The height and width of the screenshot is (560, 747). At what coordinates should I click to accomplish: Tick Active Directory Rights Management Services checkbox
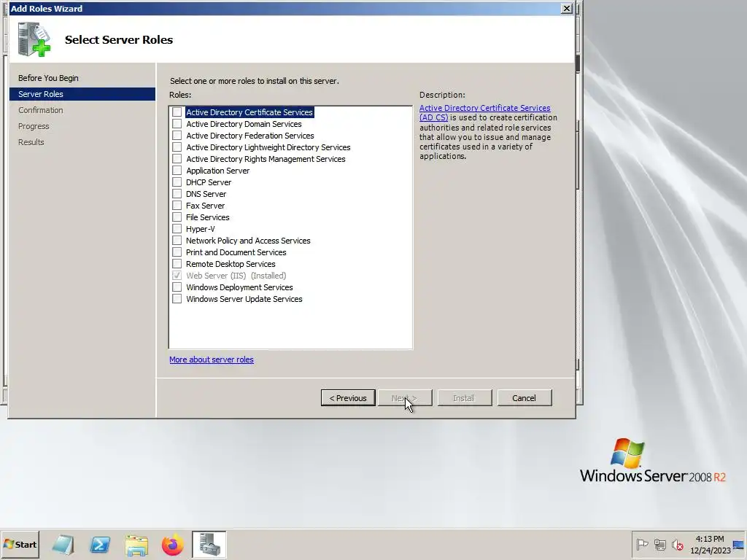click(177, 158)
